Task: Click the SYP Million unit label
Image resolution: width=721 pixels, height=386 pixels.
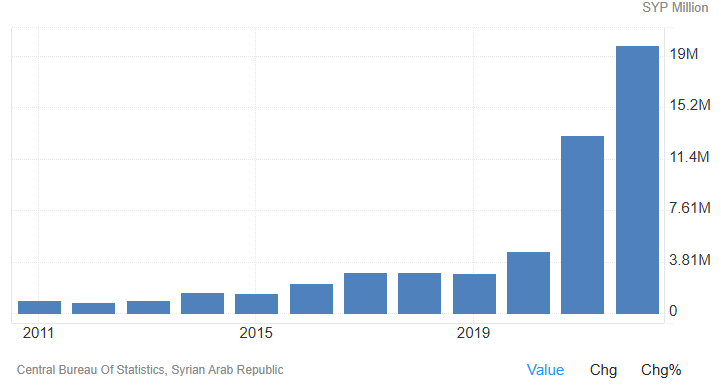Action: point(675,8)
